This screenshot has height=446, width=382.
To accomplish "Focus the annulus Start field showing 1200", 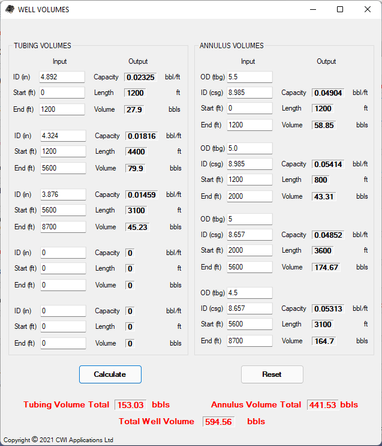I will [x=250, y=179].
